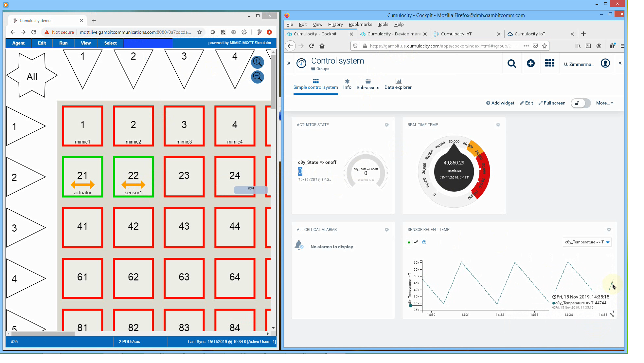This screenshot has width=644, height=363.
Task: Open the View menu in MIMIC simulator
Action: pos(86,43)
